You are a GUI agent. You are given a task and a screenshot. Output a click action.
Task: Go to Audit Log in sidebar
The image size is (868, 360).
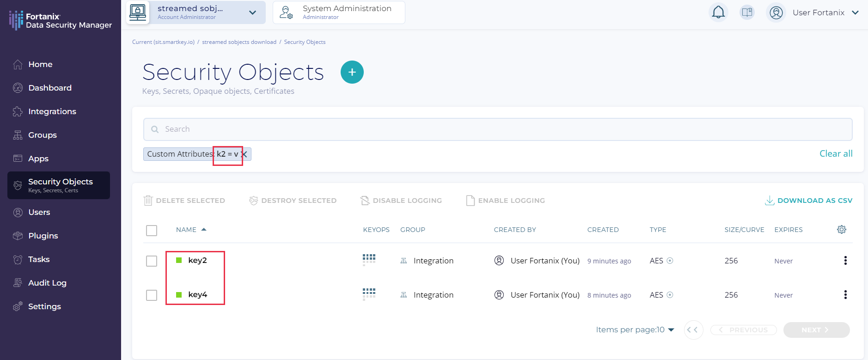(x=47, y=283)
